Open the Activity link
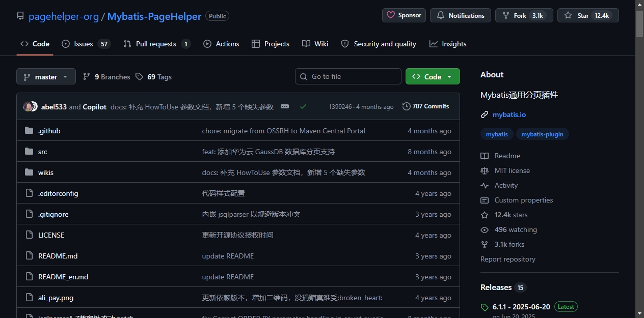This screenshot has width=644, height=318. (499, 185)
